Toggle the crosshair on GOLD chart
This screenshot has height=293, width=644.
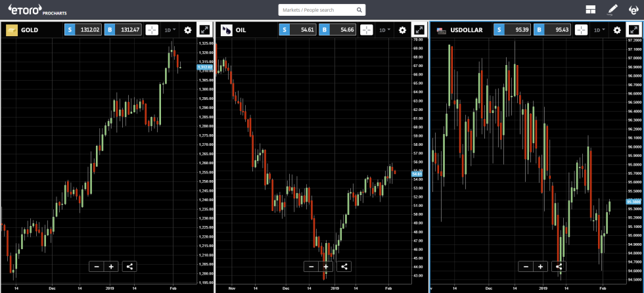pyautogui.click(x=152, y=30)
